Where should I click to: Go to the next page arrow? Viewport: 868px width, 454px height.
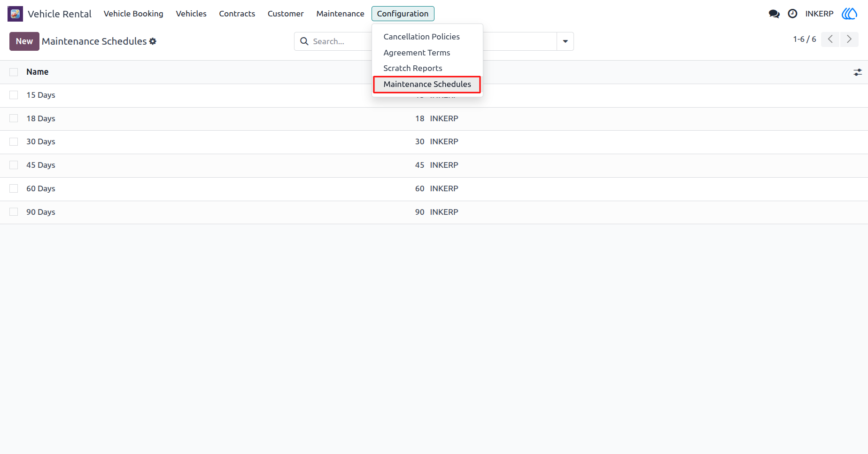[849, 39]
